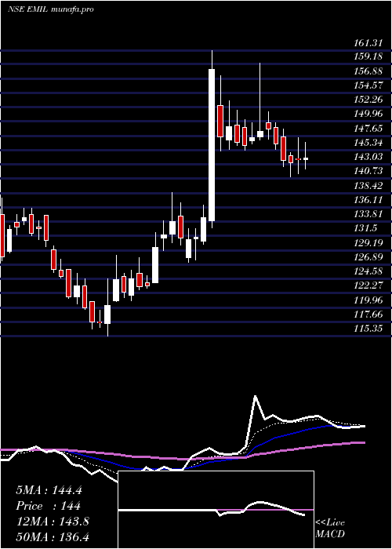Click the 115.35 price axis label
Screen dimensions: 392x549
tap(368, 329)
